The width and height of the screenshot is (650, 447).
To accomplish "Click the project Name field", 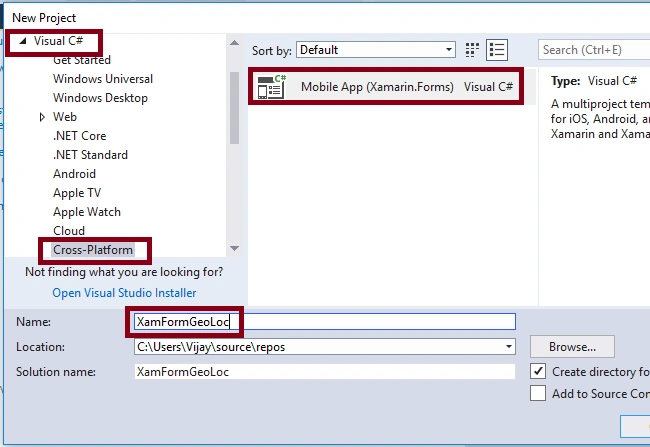I will (x=325, y=322).
